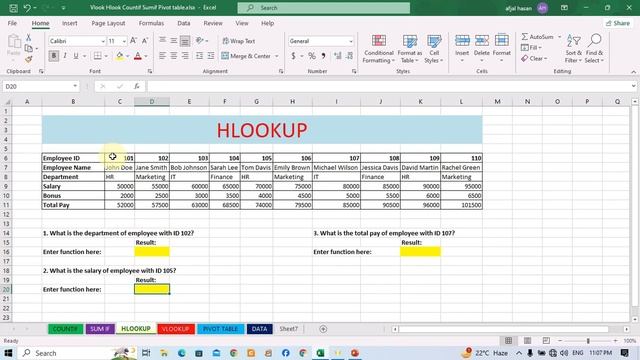This screenshot has height=360, width=640.
Task: Decrease font size with the smaller A icon
Action: [x=145, y=41]
